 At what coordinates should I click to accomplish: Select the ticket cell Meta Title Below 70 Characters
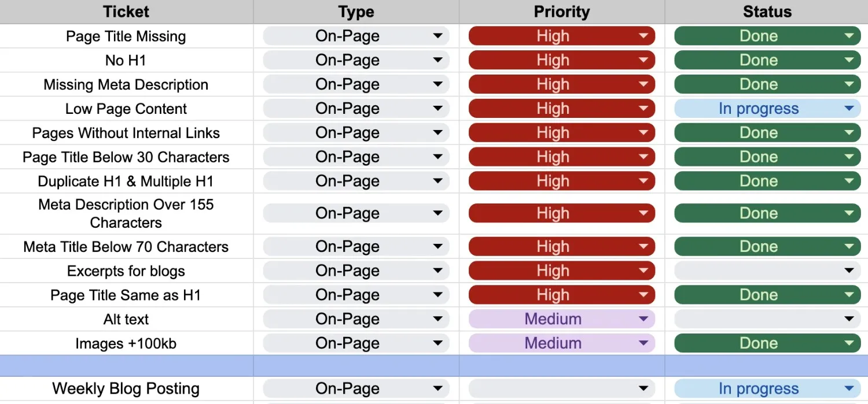click(126, 247)
